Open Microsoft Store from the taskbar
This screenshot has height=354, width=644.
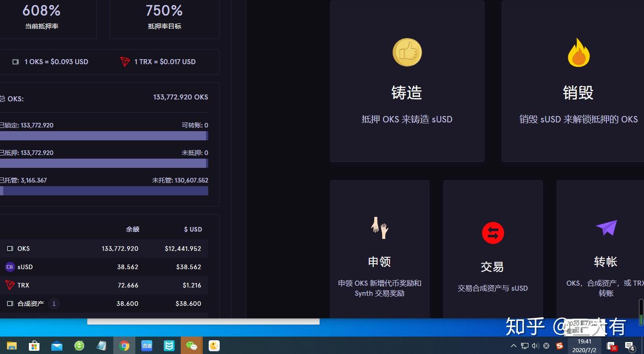coord(34,346)
